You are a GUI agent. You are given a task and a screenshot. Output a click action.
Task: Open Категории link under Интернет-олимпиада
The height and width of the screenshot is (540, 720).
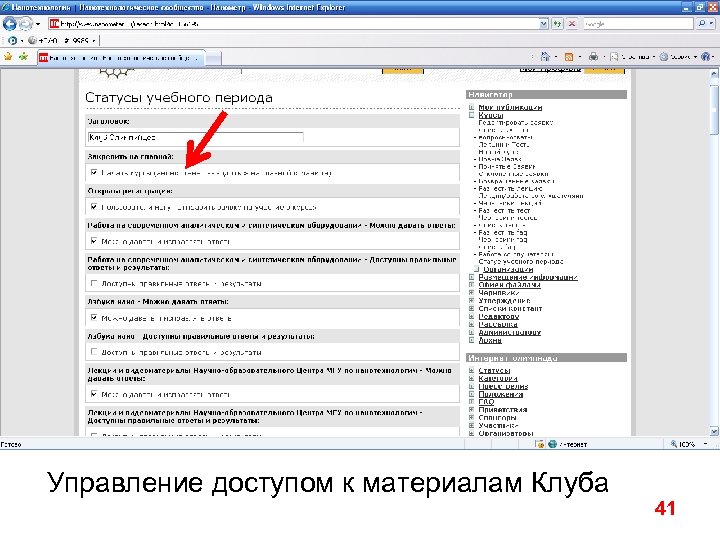[498, 378]
